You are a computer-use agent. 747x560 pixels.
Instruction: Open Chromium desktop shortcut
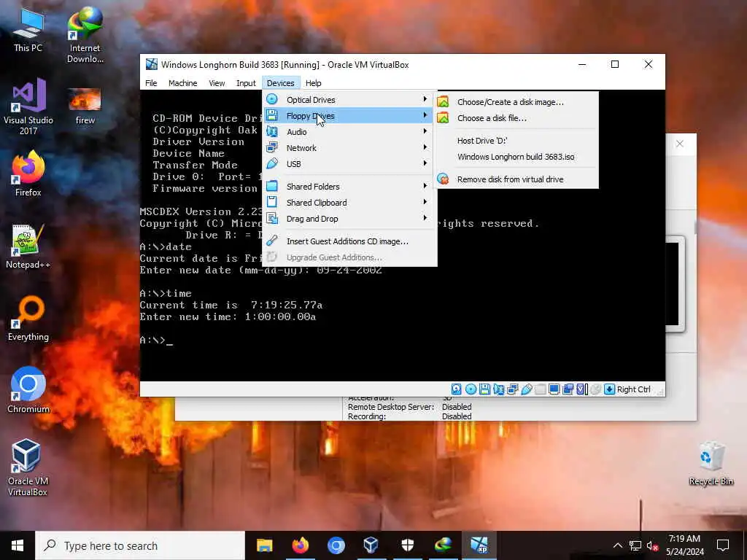(x=28, y=390)
